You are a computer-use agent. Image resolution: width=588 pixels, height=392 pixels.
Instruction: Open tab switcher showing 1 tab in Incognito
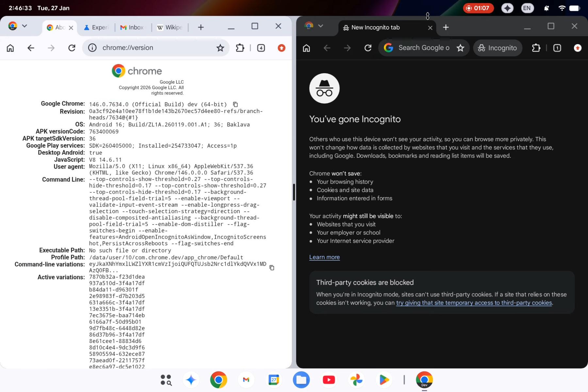557,48
